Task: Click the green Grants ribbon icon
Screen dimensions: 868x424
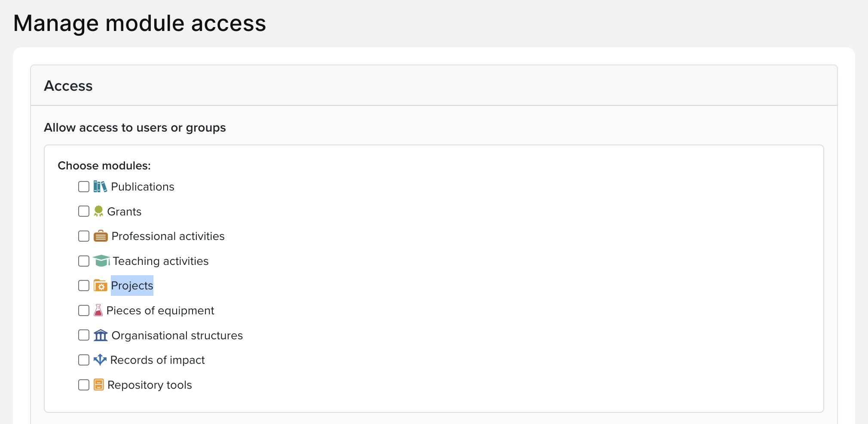Action: coord(98,211)
